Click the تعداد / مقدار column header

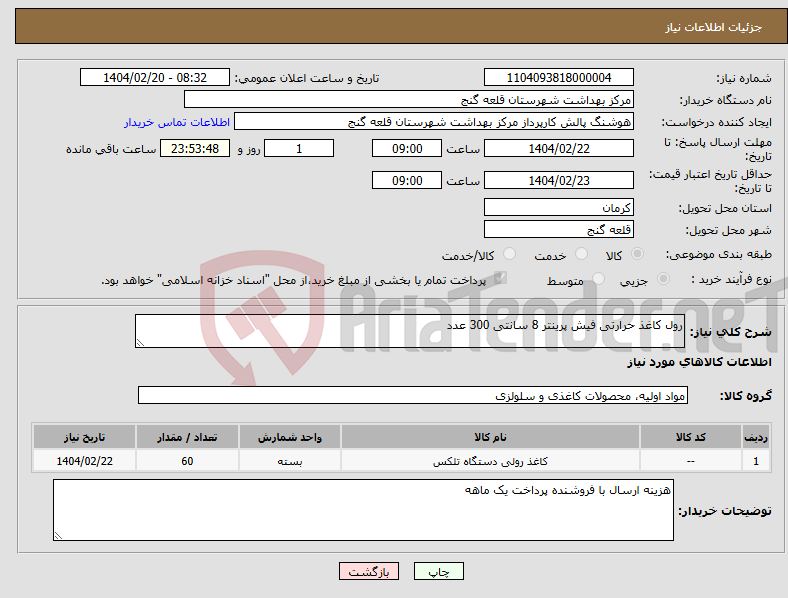[x=187, y=437]
